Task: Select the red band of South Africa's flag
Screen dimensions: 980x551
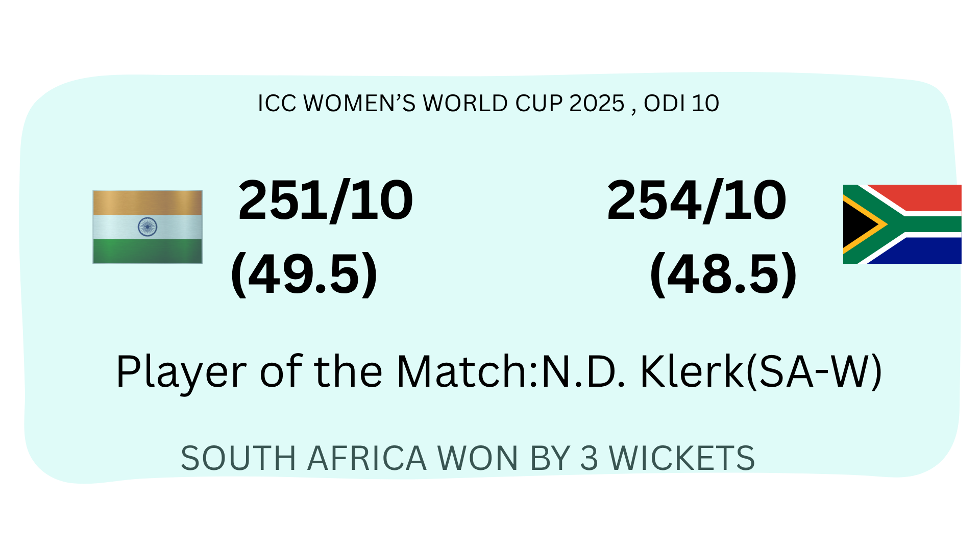Action: pyautogui.click(x=924, y=197)
